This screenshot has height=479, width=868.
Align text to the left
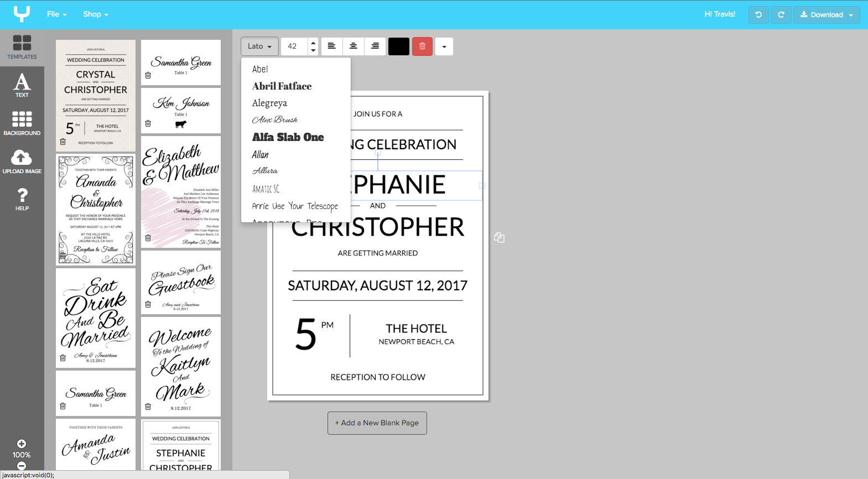coord(332,46)
